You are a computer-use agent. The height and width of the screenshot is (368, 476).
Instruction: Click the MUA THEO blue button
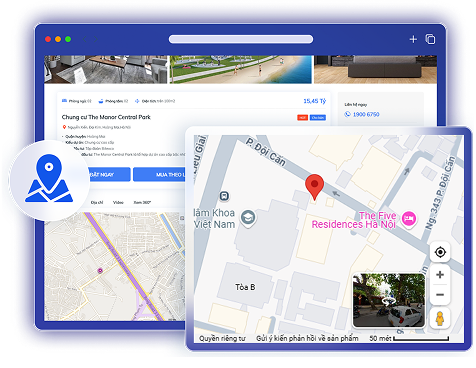pos(159,175)
